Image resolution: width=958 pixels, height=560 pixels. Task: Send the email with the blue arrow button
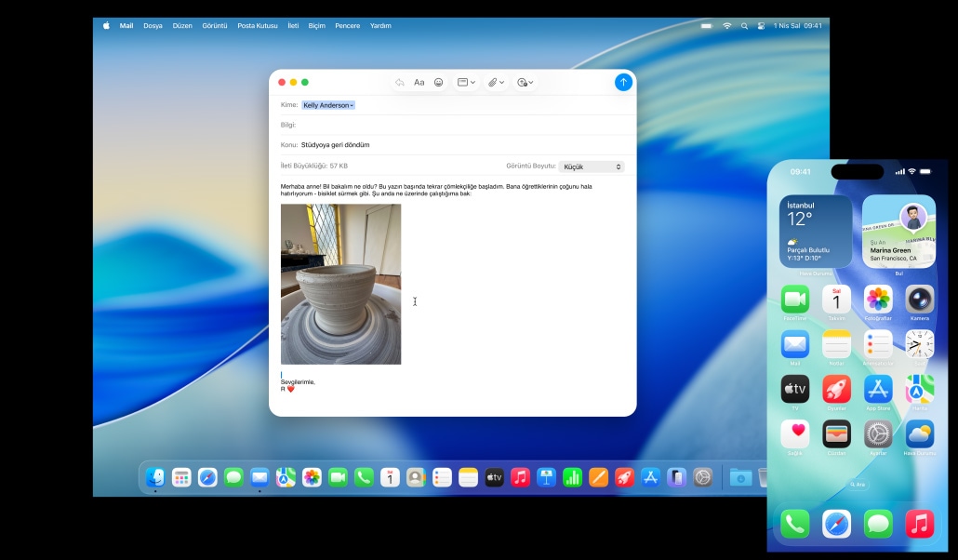click(x=623, y=82)
